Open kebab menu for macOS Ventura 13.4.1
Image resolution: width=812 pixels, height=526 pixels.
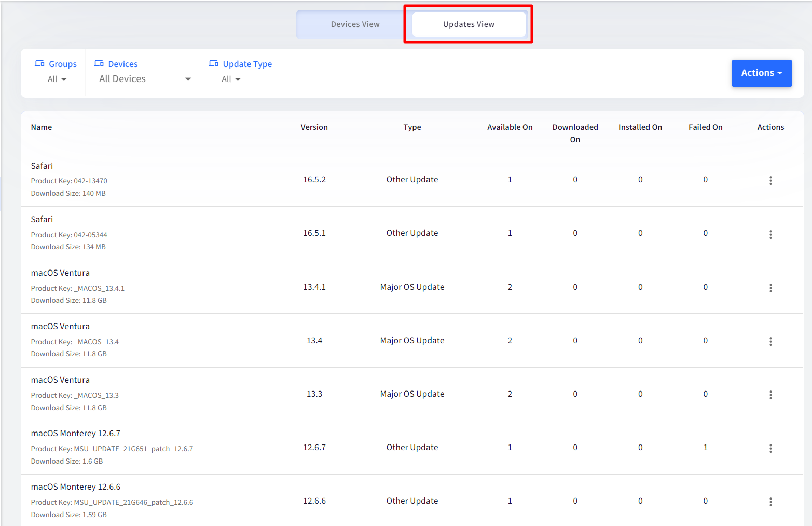pyautogui.click(x=770, y=288)
